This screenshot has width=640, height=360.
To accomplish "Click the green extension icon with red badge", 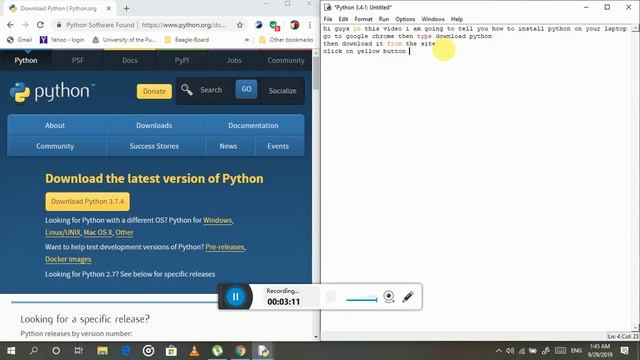I will click(275, 26).
